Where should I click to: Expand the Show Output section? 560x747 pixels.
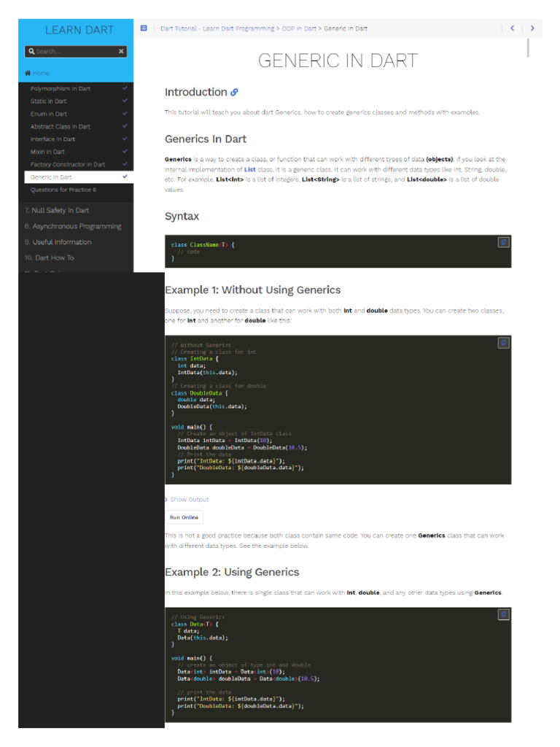pos(187,499)
